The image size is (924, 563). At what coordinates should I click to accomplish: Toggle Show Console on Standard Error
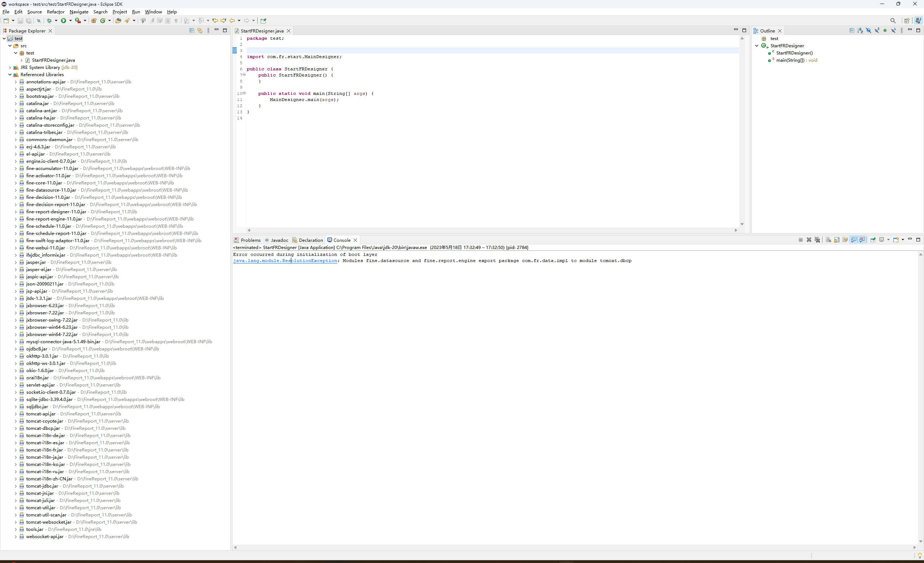click(x=862, y=240)
